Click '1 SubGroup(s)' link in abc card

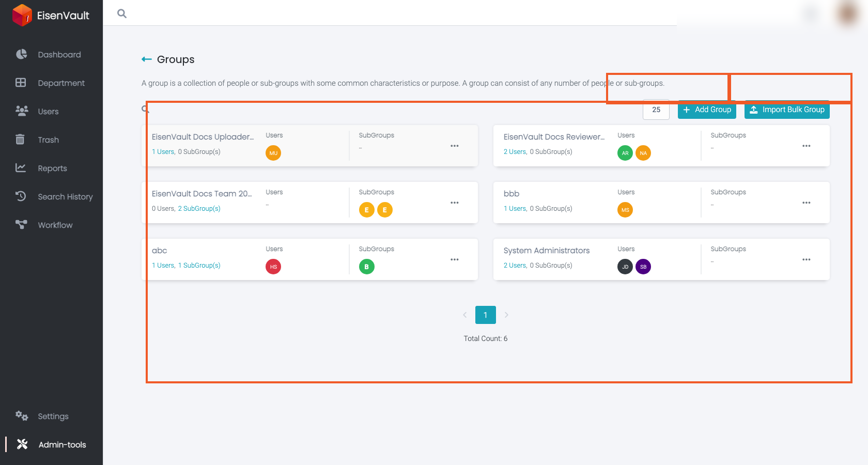click(x=199, y=266)
